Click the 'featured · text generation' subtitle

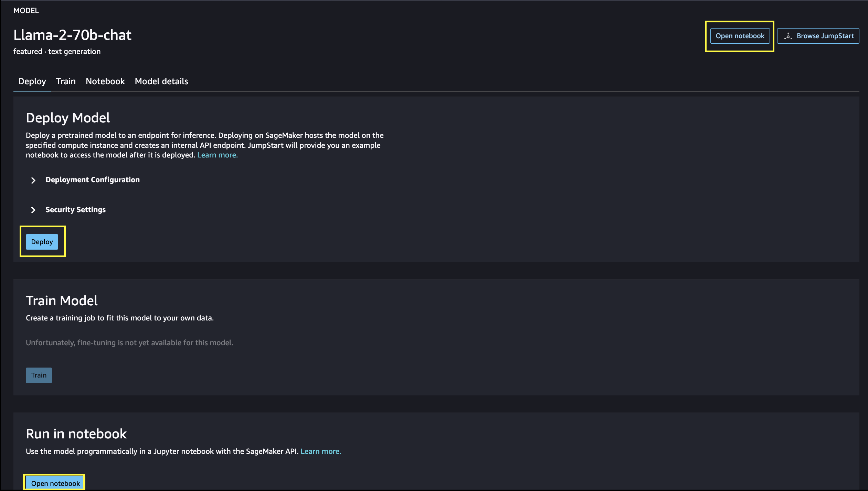(x=57, y=52)
